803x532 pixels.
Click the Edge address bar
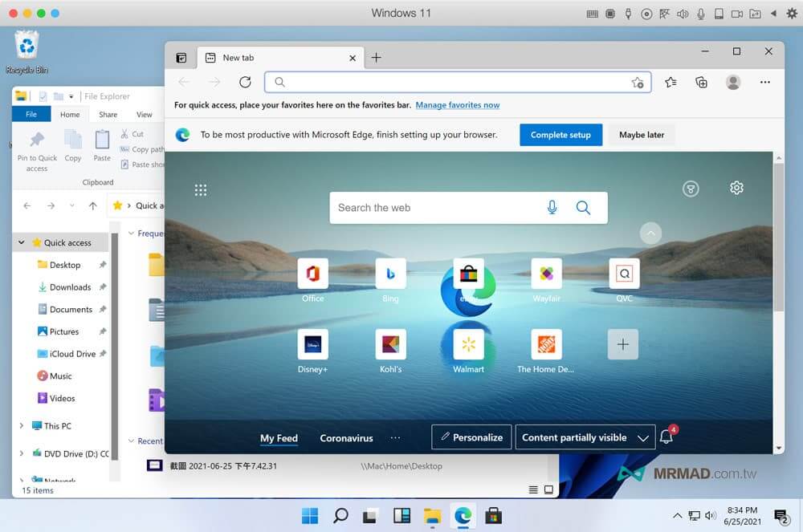click(x=458, y=83)
